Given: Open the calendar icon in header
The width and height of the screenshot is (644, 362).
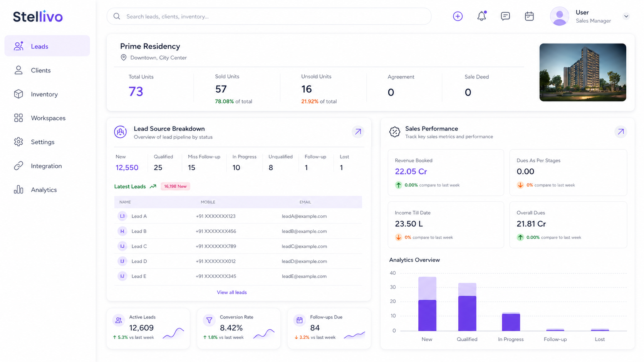Looking at the screenshot, I should (x=529, y=16).
